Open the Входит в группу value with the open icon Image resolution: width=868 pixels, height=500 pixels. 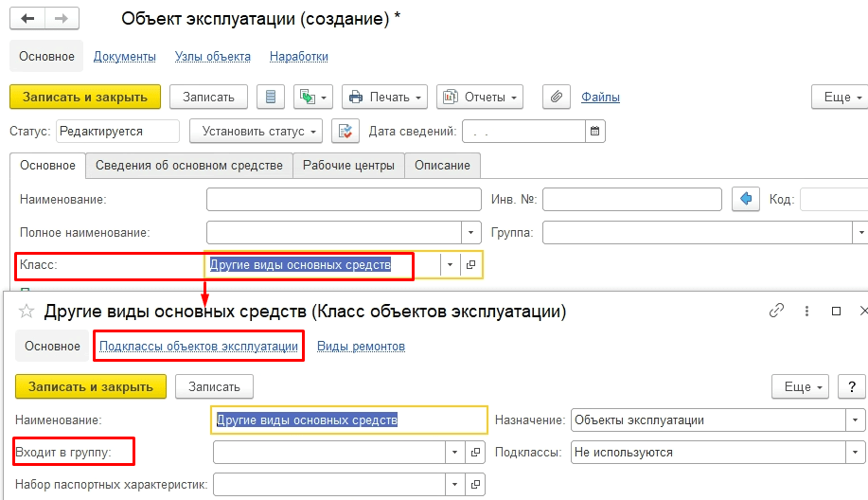(x=475, y=453)
